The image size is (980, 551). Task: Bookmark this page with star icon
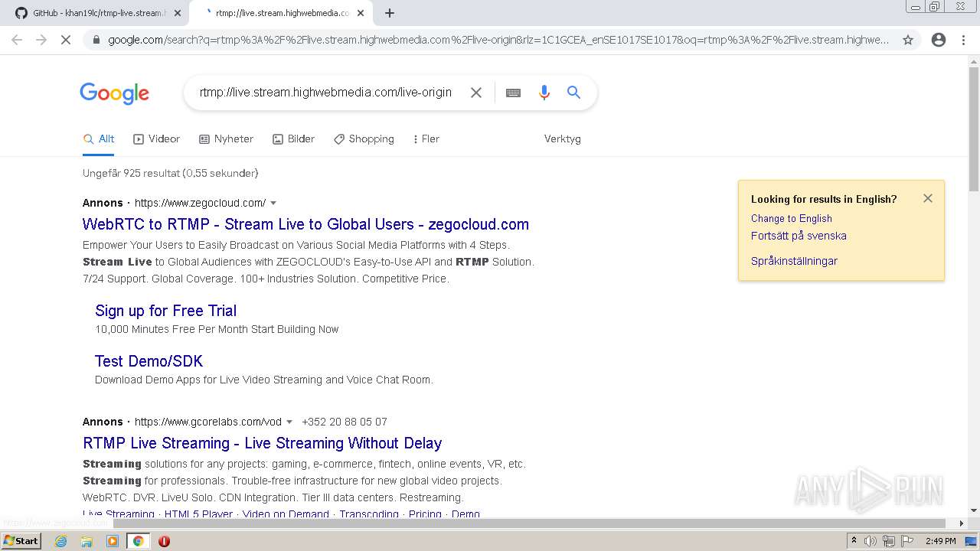[908, 40]
